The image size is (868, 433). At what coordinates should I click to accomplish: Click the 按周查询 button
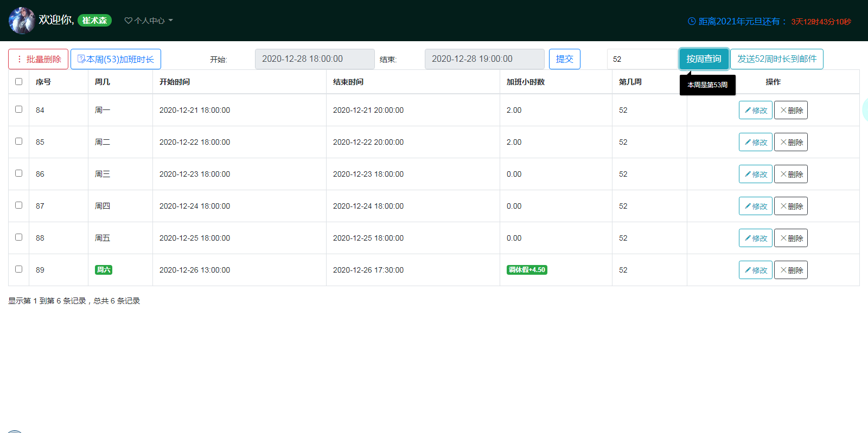(704, 59)
